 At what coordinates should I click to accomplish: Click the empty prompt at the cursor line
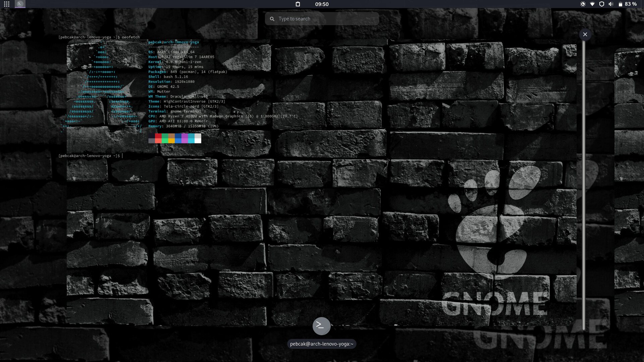(91, 156)
